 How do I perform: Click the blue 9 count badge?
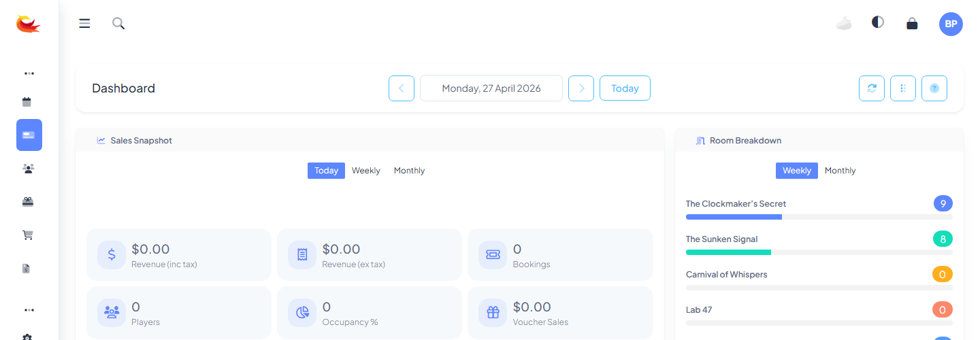943,203
